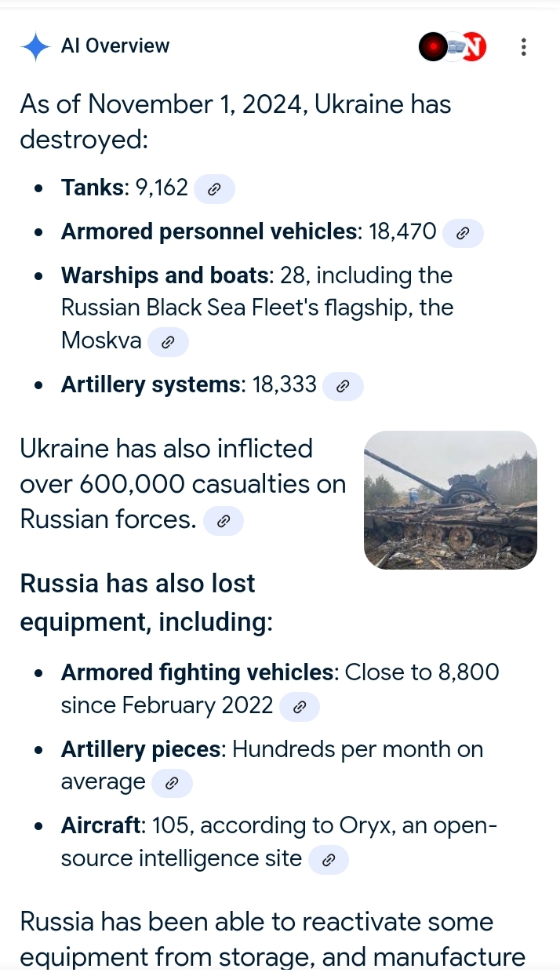
Task: Expand the source list via the favicon stack
Action: click(x=453, y=46)
